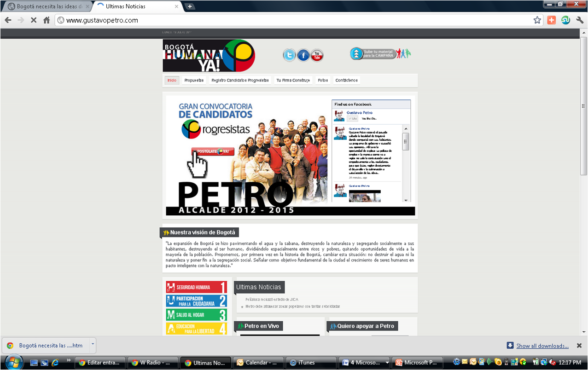Go to browser home page icon
The image size is (588, 370).
(x=47, y=20)
